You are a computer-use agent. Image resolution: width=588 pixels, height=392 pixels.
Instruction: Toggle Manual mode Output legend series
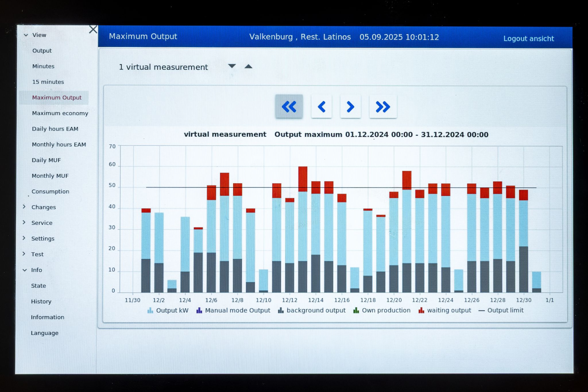[233, 310]
